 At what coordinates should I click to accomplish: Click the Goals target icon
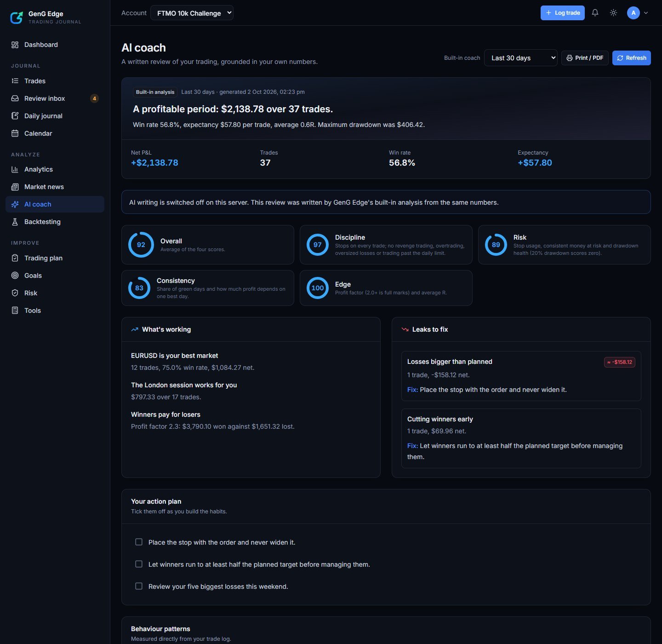15,276
